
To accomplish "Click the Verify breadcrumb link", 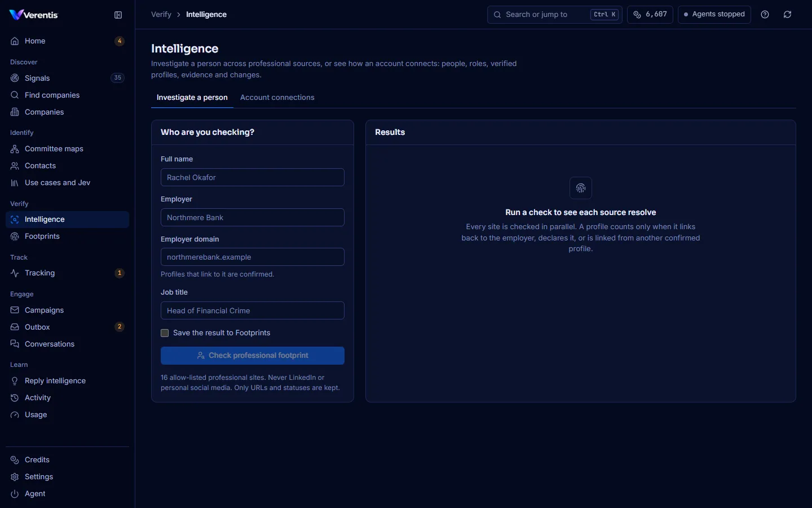I will (x=161, y=15).
